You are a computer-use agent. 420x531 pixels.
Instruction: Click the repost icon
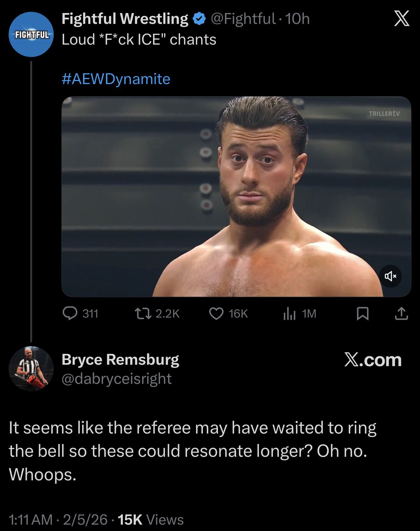point(143,313)
